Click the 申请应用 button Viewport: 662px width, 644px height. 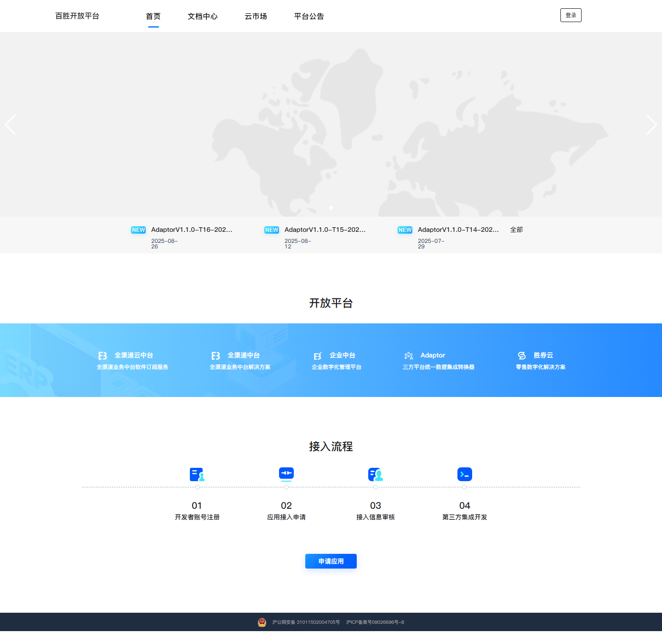[331, 561]
